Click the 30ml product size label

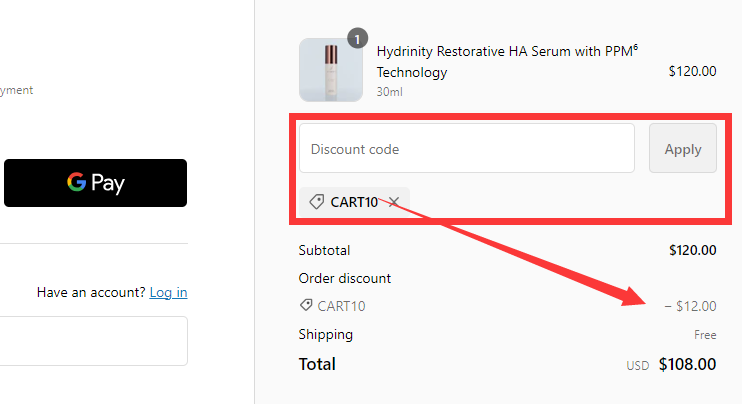[389, 91]
